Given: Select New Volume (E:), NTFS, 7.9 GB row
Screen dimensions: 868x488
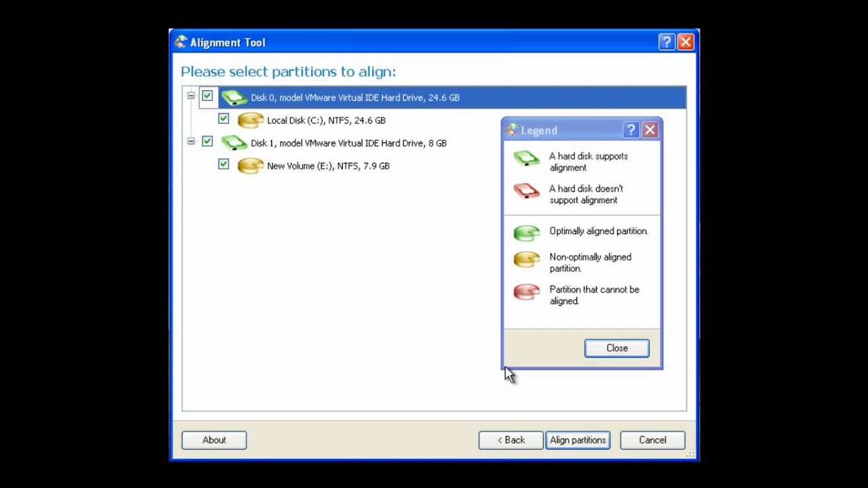Looking at the screenshot, I should point(328,166).
